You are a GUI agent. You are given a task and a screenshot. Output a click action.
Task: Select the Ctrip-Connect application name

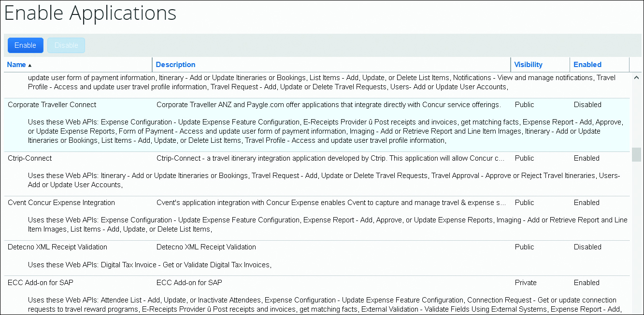[30, 158]
